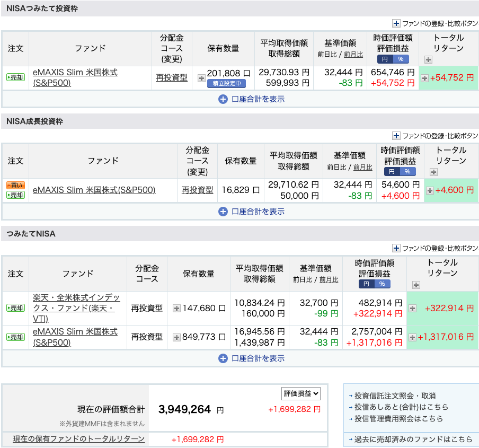Click 2,757,004 円 valuation amount

tap(377, 331)
